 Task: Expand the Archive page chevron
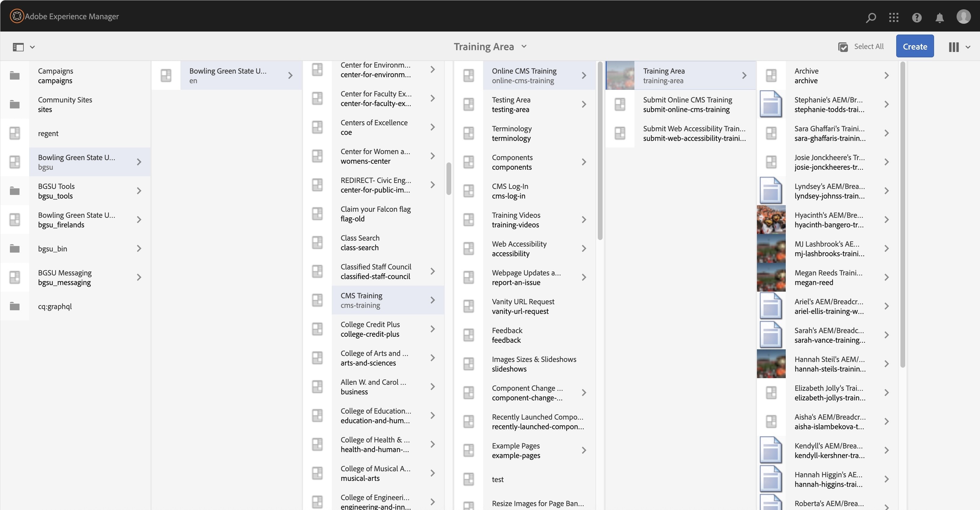point(886,75)
